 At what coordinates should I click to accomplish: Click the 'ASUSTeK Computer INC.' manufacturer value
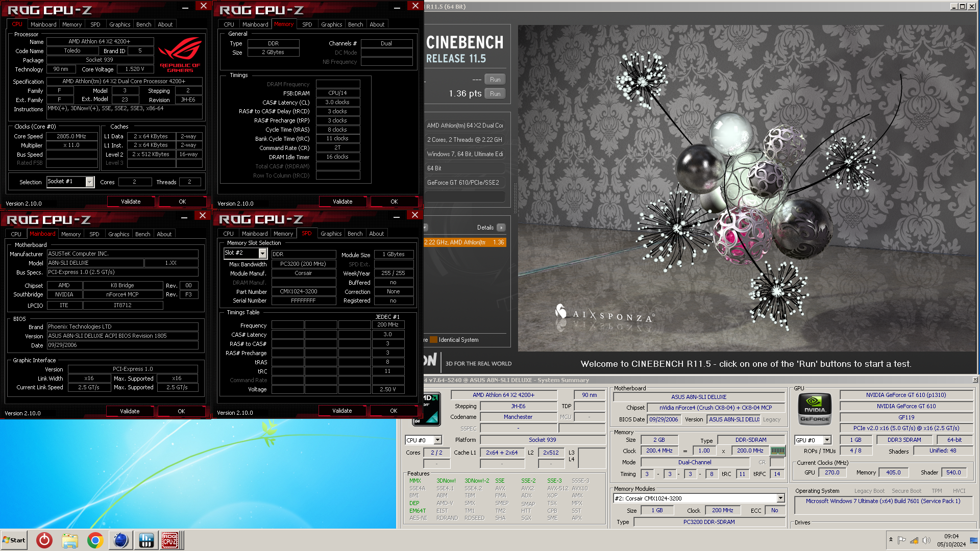[x=122, y=254]
